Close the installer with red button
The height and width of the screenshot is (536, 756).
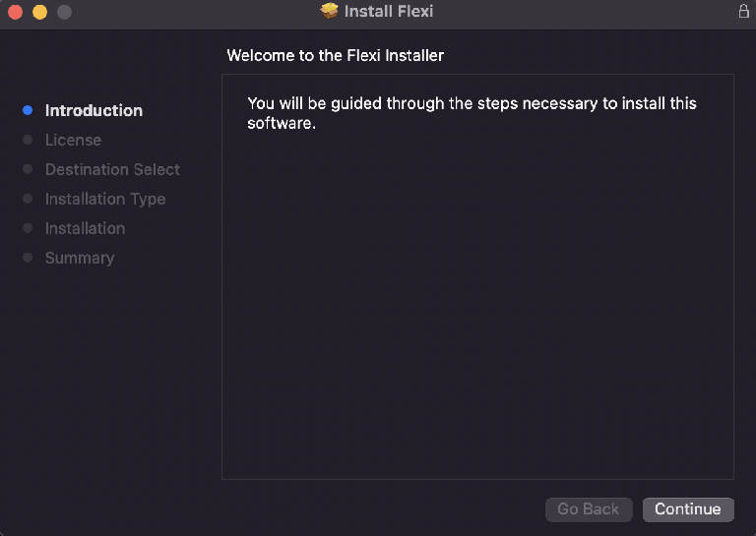[x=16, y=12]
